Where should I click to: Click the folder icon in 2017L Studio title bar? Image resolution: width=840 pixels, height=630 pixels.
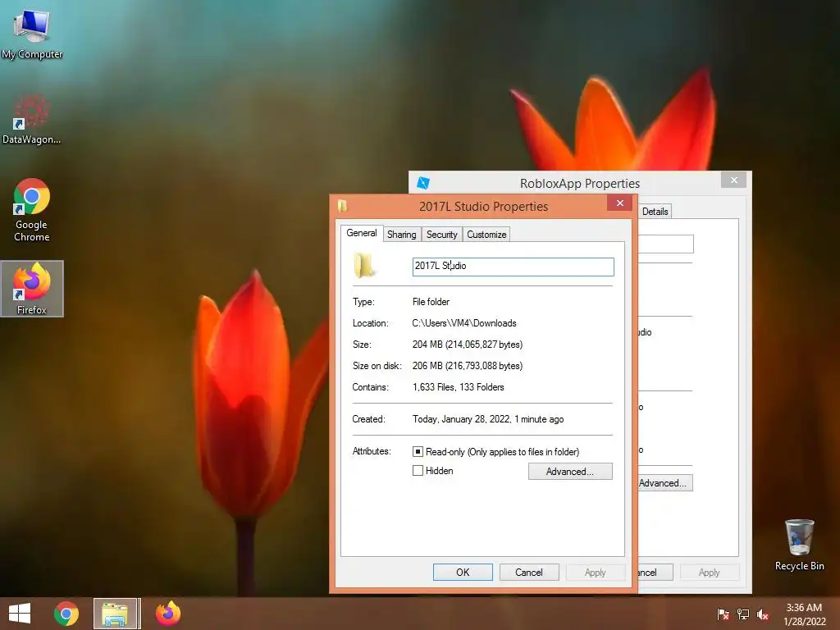point(343,206)
